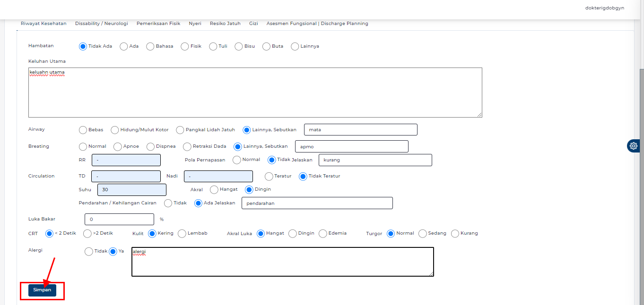The height and width of the screenshot is (305, 644).
Task: Select >2 Detik for CRT
Action: (87, 233)
